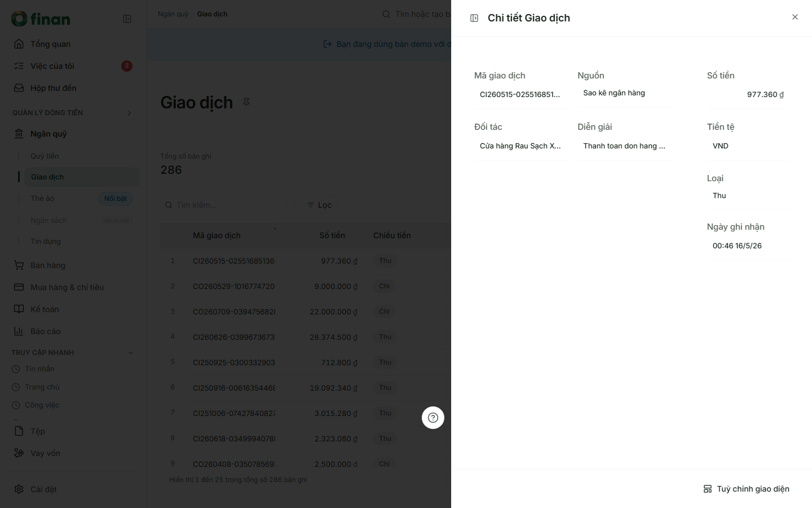Click the Cửa hàng Rau Sạch partner value

[520, 146]
